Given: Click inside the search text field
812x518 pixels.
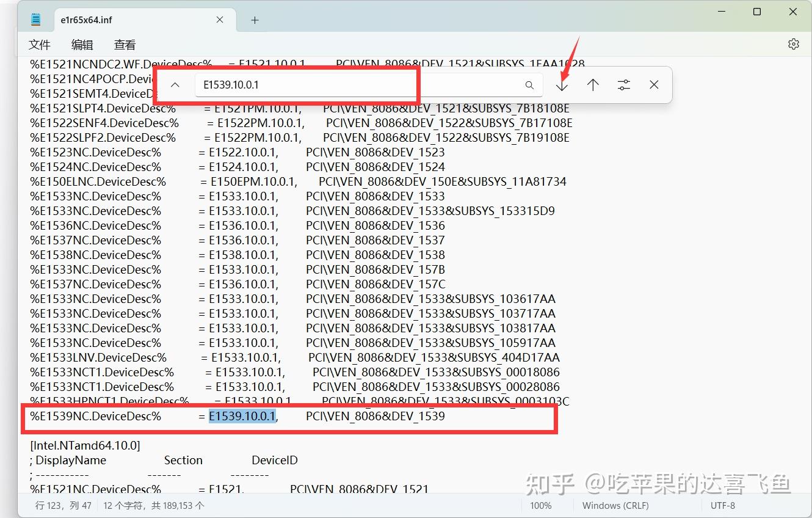Looking at the screenshot, I should click(305, 85).
